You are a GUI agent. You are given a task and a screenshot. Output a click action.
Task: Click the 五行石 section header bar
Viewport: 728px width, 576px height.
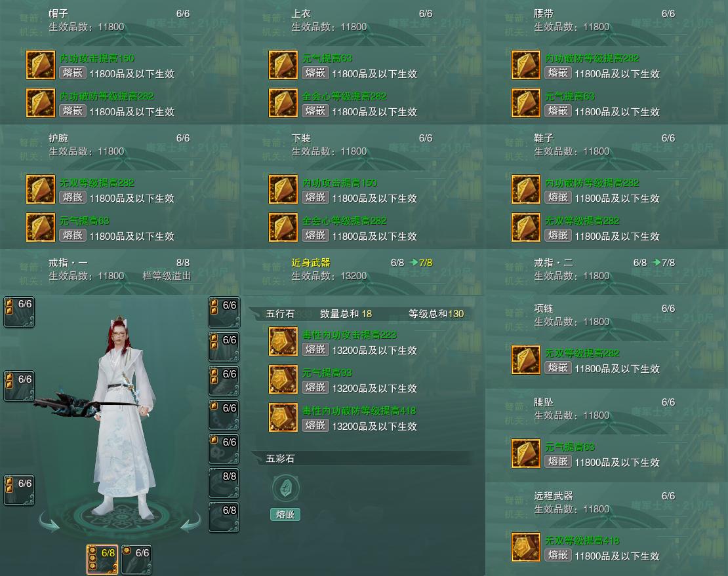(x=364, y=314)
